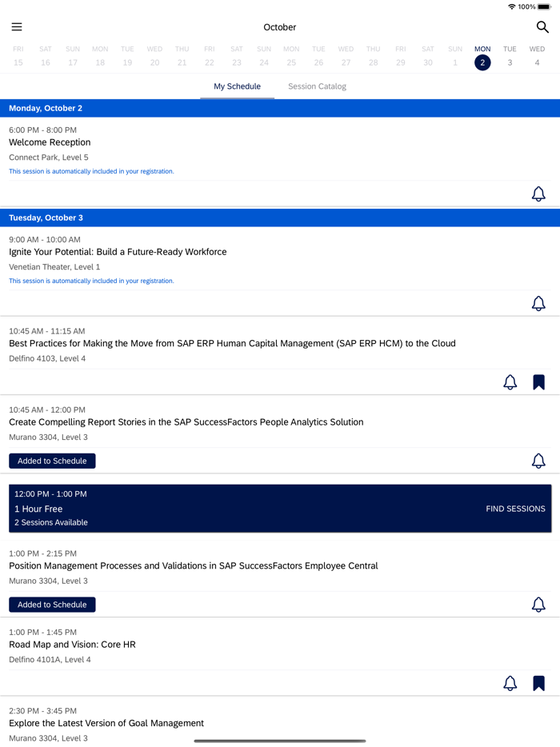
Task: Click the 1 Hour Free block title
Action: [x=38, y=509]
